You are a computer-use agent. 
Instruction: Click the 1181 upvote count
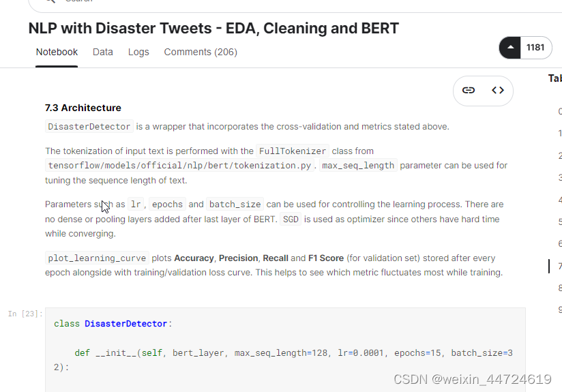[535, 48]
